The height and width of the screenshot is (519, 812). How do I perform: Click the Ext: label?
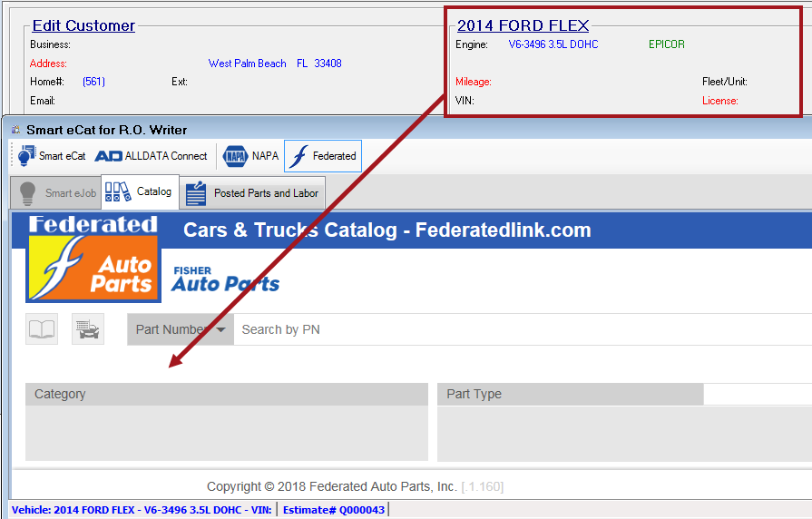[179, 82]
